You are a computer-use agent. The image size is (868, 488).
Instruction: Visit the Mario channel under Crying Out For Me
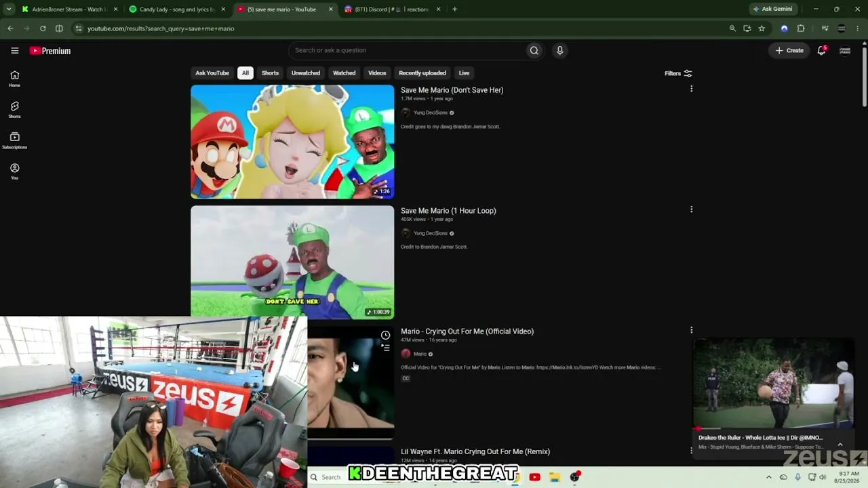click(420, 354)
